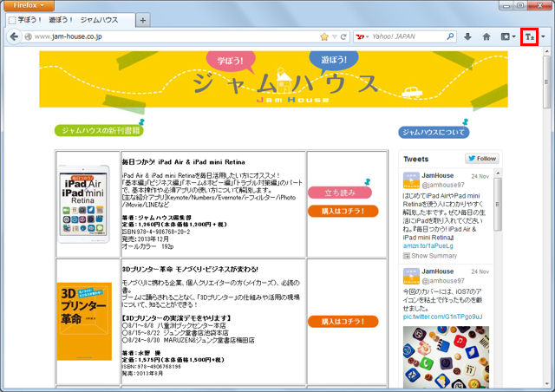The width and height of the screenshot is (555, 392).
Task: Open the tweet photo of app icons
Action: pyautogui.click(x=446, y=357)
